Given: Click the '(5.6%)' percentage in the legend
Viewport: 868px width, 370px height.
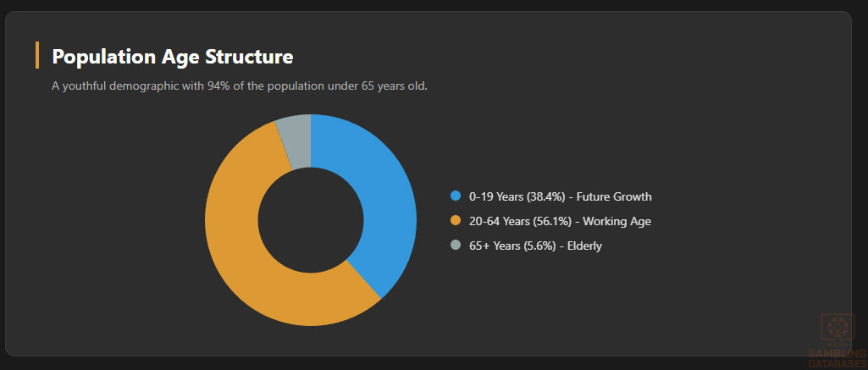Looking at the screenshot, I should click(537, 246).
